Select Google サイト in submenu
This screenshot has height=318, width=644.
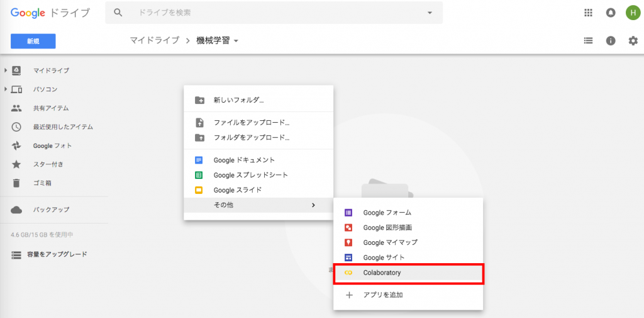tap(408, 258)
